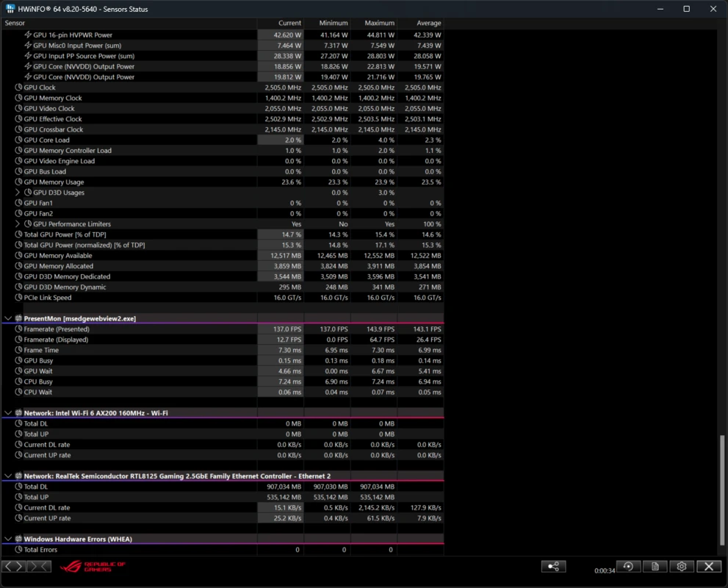The width and height of the screenshot is (728, 588).
Task: Click the clock icon beside Framerate (Presented)
Action: [x=18, y=329]
